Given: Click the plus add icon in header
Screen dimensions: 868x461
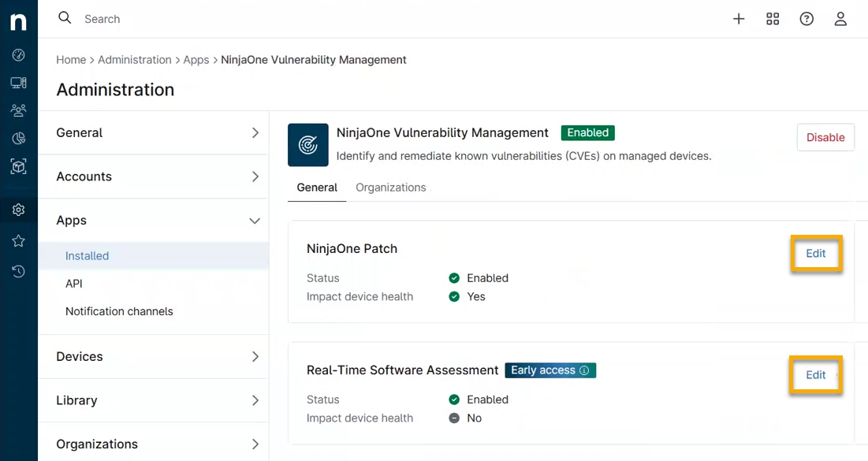Looking at the screenshot, I should 739,19.
